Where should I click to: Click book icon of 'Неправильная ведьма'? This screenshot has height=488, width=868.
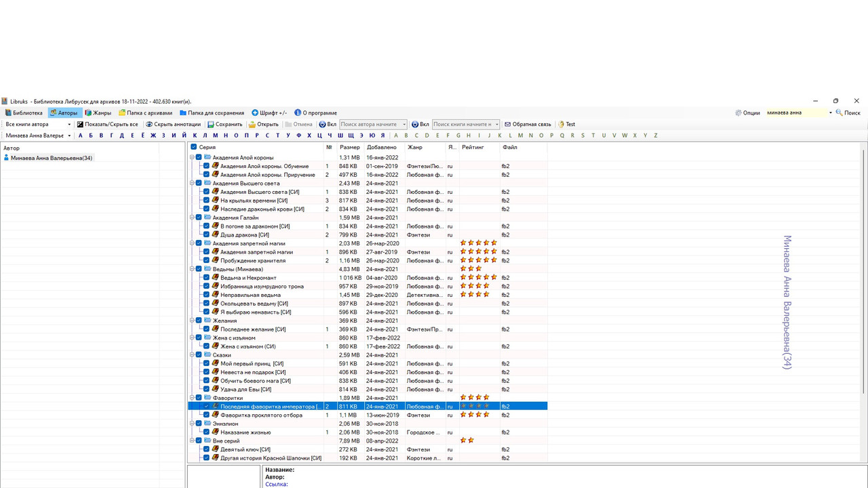[215, 295]
